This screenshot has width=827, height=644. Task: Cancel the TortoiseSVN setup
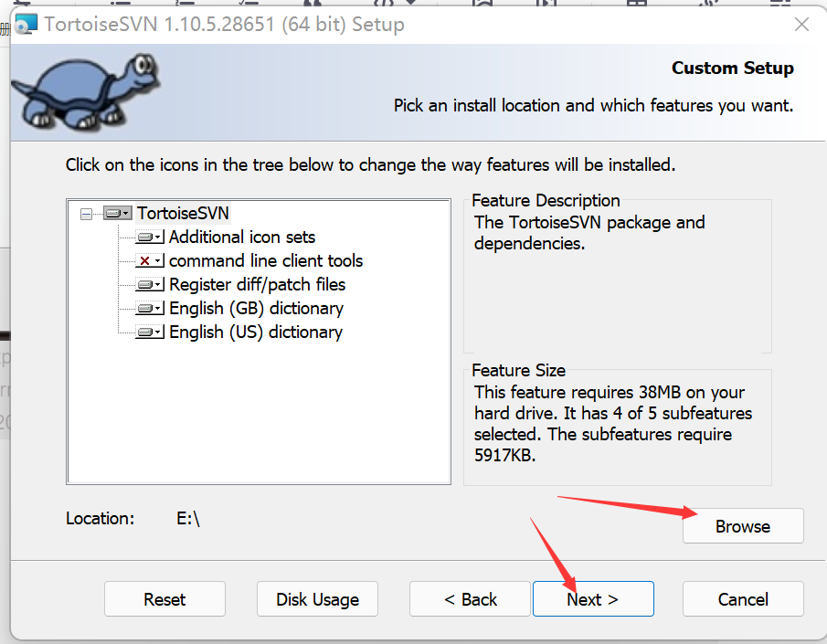pos(743,599)
